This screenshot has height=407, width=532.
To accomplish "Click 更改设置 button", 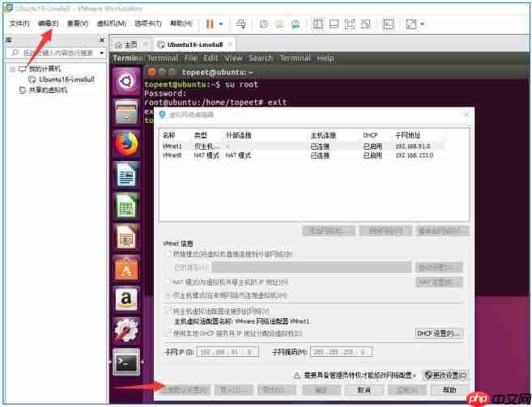I will point(446,375).
